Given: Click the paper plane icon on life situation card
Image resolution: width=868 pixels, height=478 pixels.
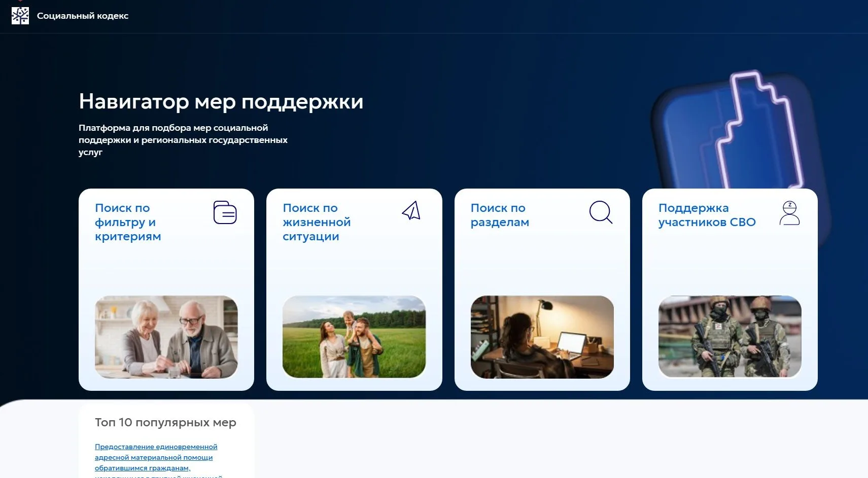Looking at the screenshot, I should 411,211.
